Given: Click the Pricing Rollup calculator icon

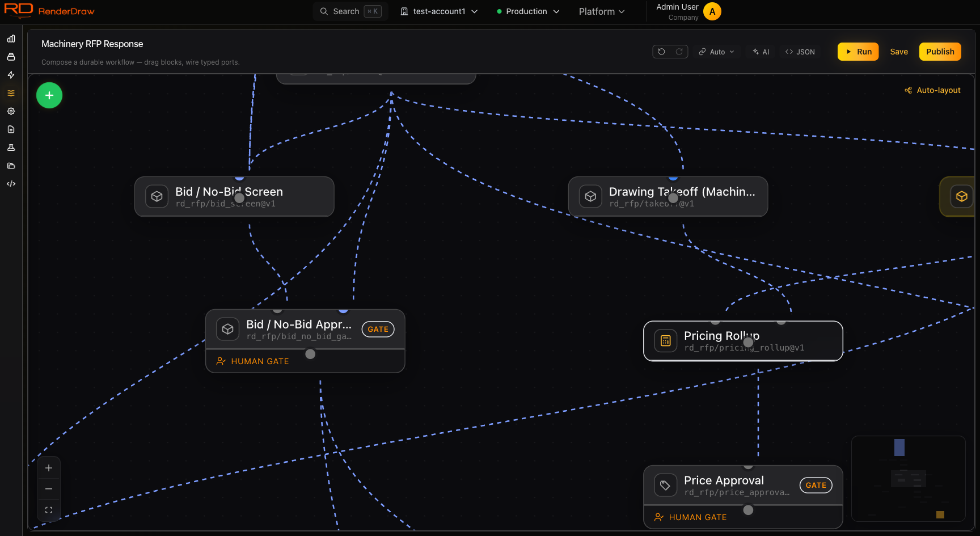Looking at the screenshot, I should (x=666, y=341).
